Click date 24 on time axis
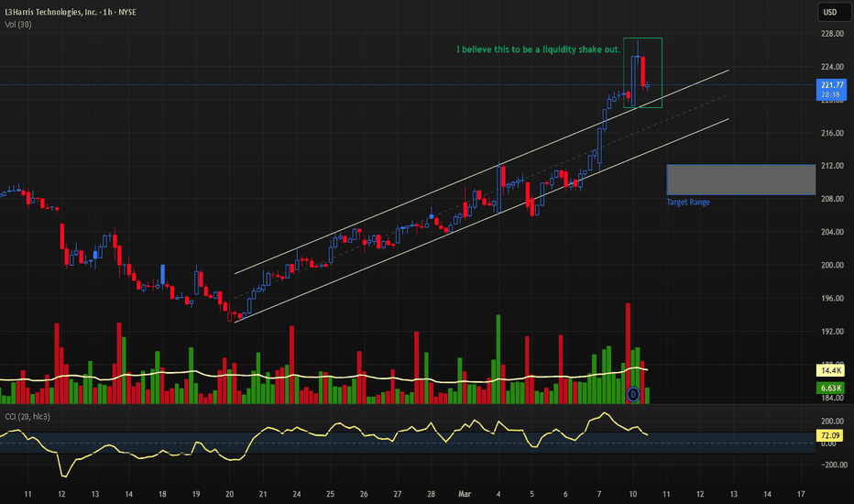 pyautogui.click(x=297, y=494)
